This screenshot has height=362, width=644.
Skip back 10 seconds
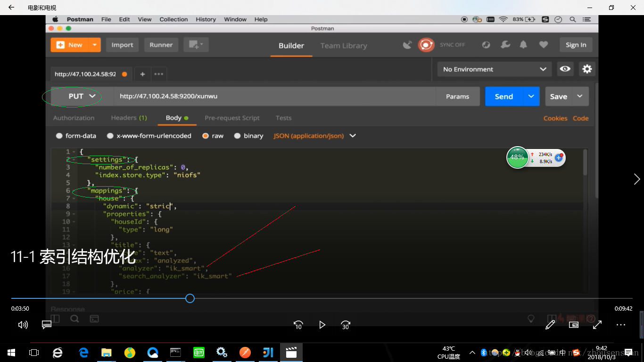[298, 325]
